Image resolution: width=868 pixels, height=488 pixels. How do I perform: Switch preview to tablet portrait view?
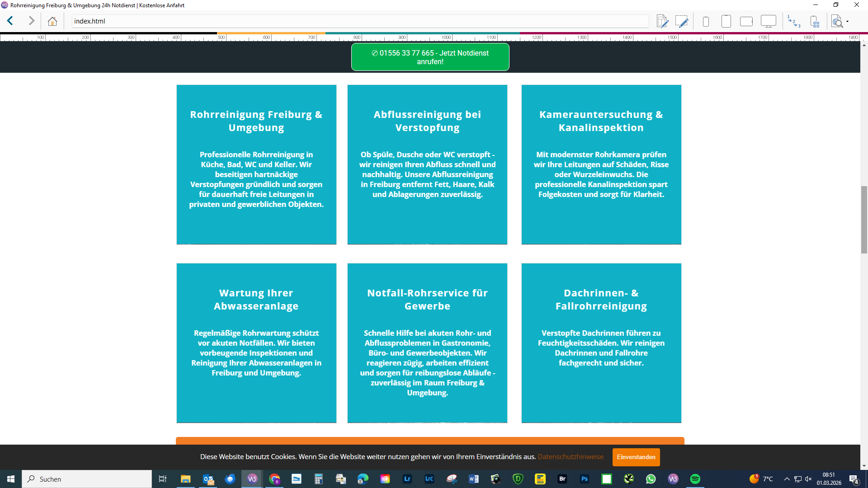click(726, 21)
